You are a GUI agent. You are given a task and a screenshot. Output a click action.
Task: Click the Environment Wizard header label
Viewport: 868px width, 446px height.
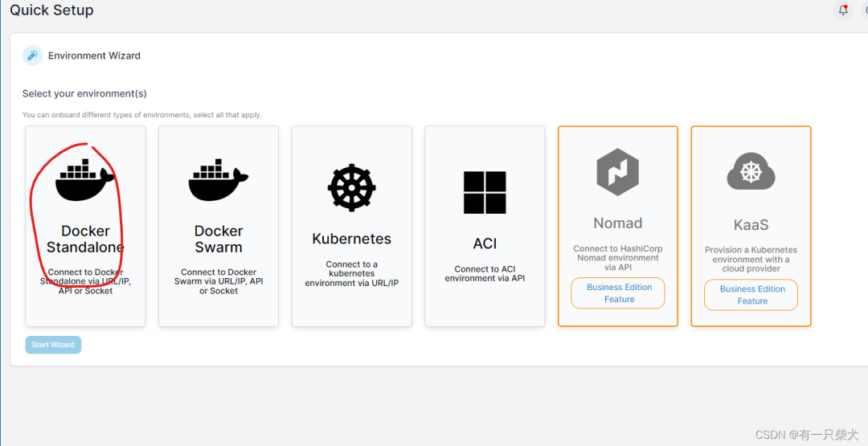point(94,55)
